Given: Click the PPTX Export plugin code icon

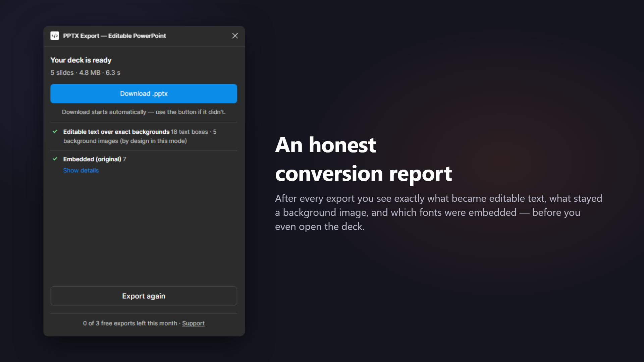Looking at the screenshot, I should 55,36.
